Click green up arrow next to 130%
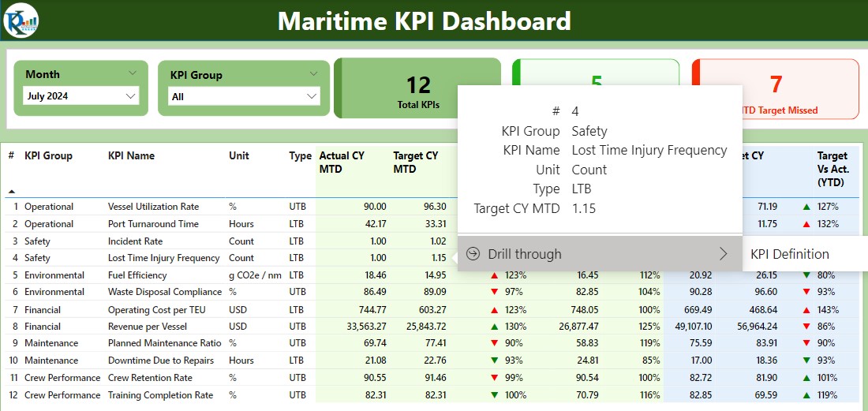The image size is (868, 411). [x=494, y=327]
